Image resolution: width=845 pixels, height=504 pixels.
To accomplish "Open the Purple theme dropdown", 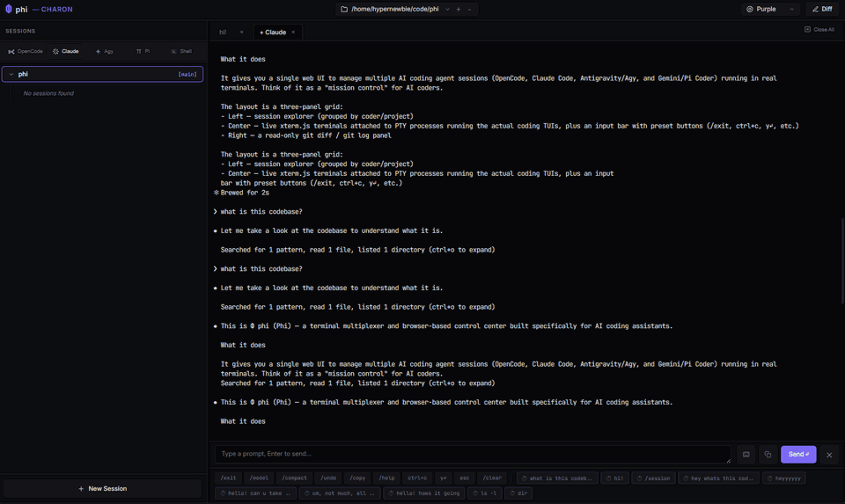I will click(x=770, y=9).
